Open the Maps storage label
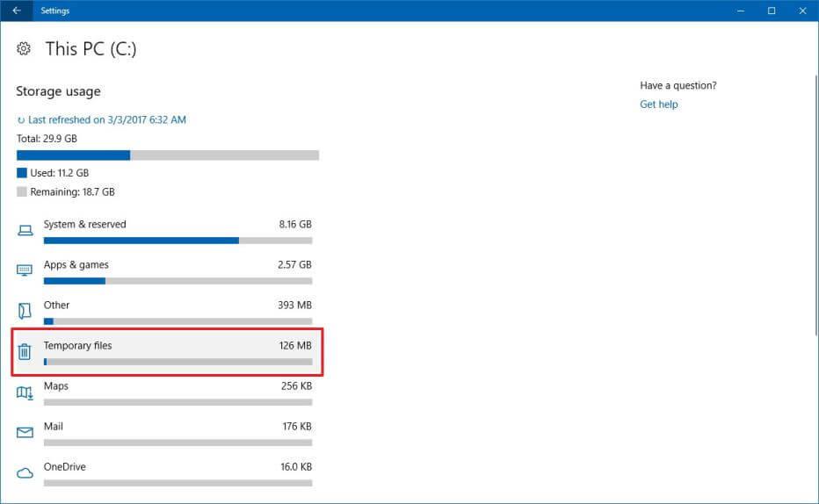 click(56, 386)
